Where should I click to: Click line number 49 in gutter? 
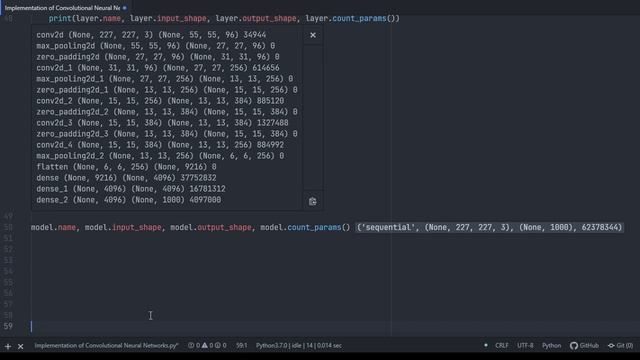click(8, 216)
